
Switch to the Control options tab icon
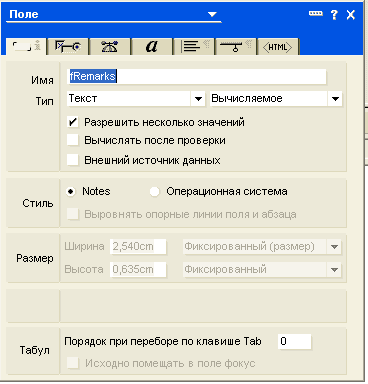point(68,47)
